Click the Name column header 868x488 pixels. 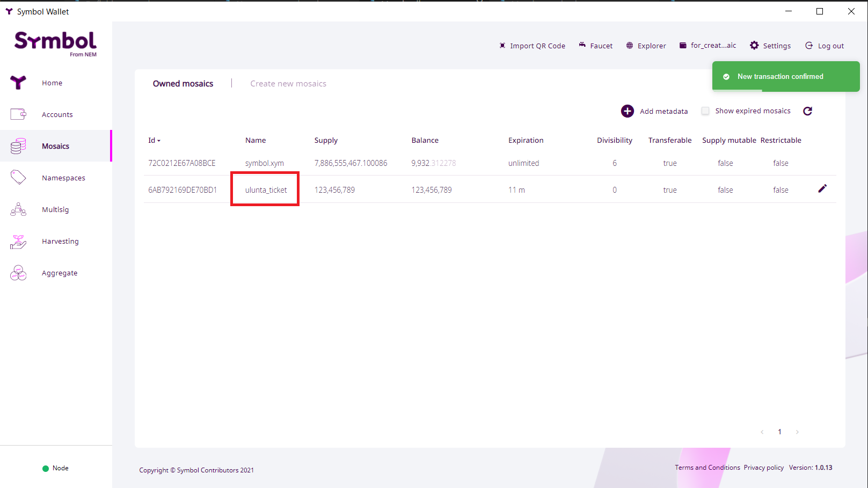pyautogui.click(x=256, y=140)
